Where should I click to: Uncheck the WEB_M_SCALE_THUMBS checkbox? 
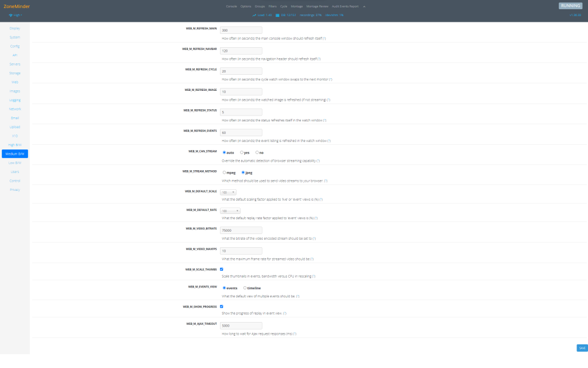(x=222, y=269)
